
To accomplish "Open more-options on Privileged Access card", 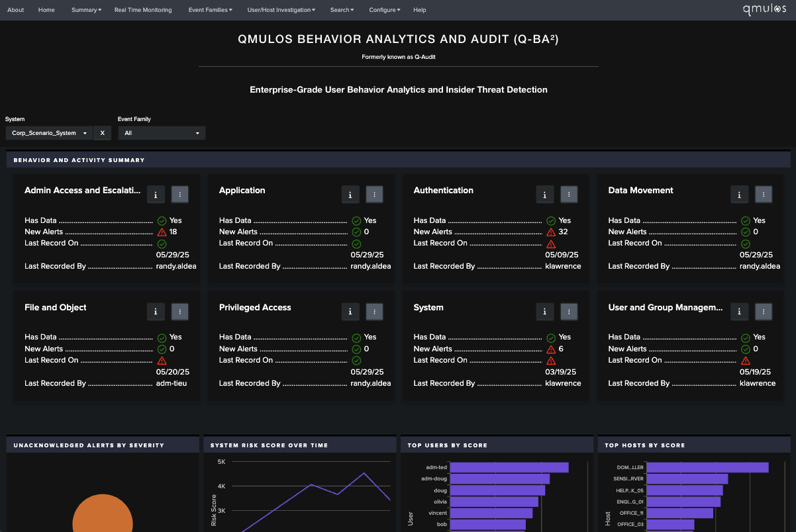I will [375, 311].
